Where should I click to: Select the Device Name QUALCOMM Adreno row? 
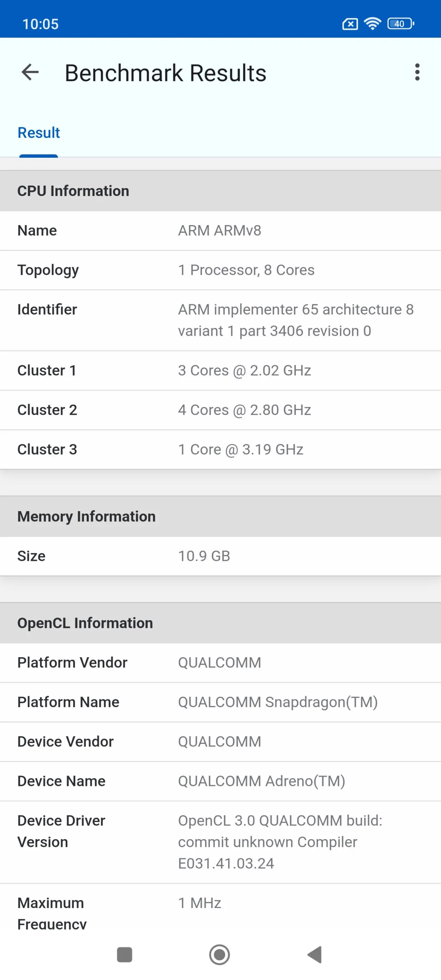(x=220, y=781)
